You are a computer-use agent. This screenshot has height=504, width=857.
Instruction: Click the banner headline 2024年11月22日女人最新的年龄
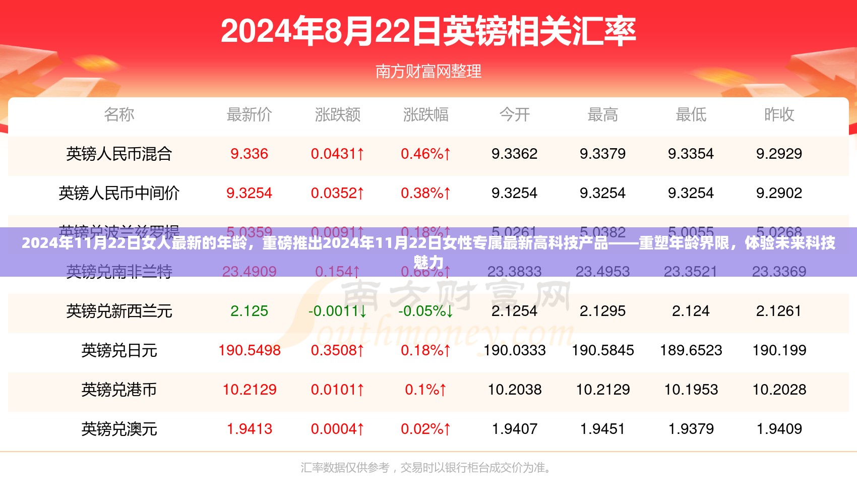[134, 243]
